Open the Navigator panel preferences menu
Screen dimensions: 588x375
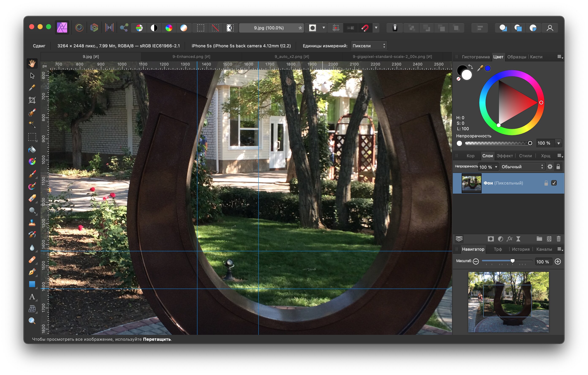pos(560,249)
